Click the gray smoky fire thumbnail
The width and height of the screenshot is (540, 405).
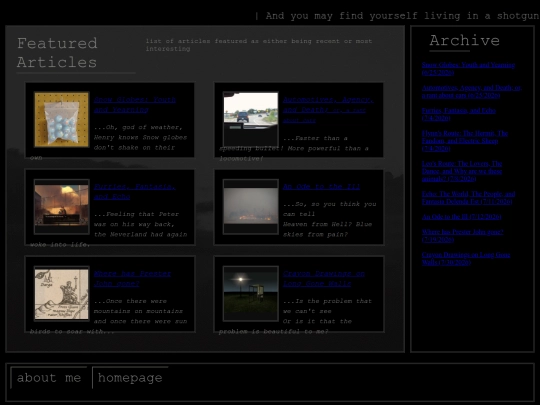pyautogui.click(x=251, y=207)
